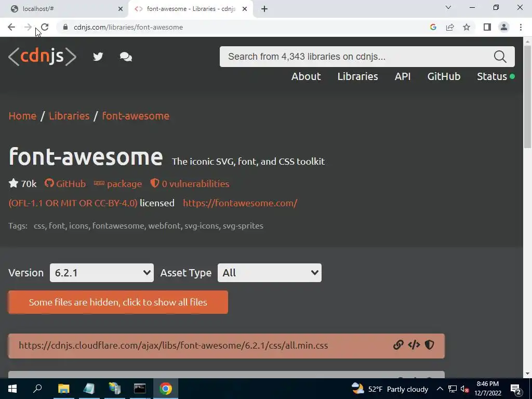This screenshot has width=532, height=399.
Task: Open the Version 6.2.1 dropdown
Action: (x=102, y=273)
